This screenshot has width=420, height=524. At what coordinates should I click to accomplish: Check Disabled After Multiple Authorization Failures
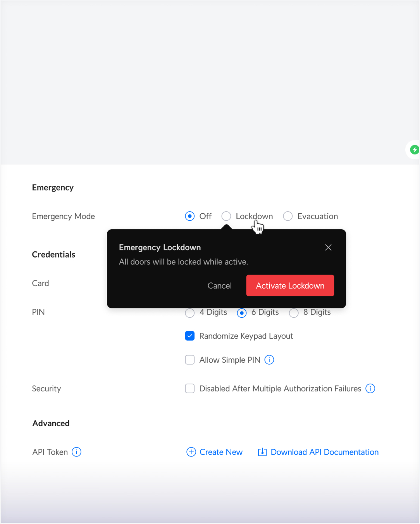click(190, 389)
